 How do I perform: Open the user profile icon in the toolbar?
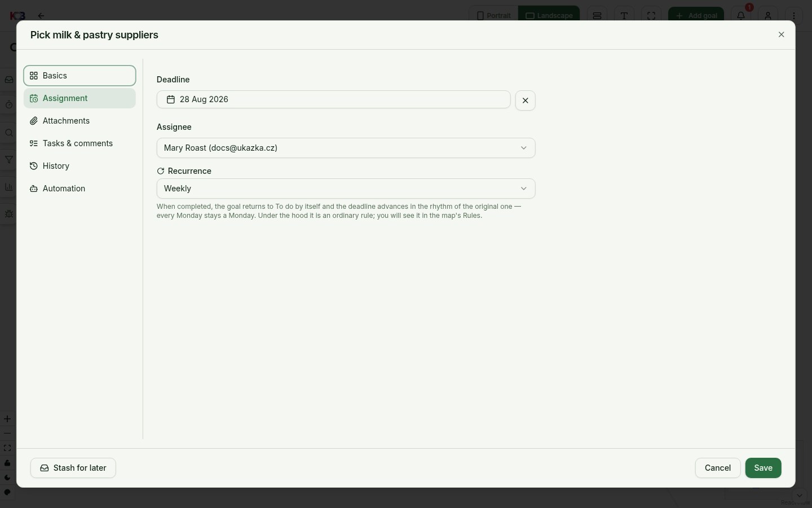point(768,15)
